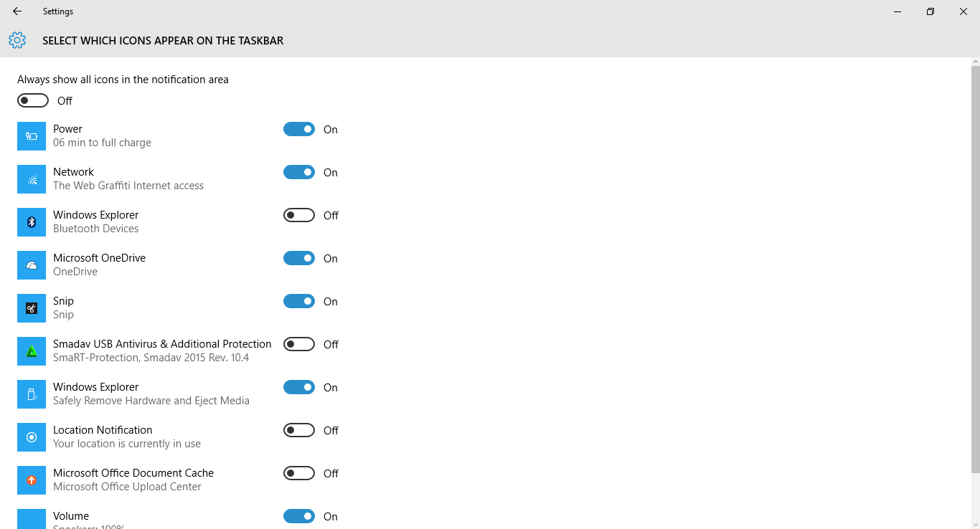Image resolution: width=980 pixels, height=529 pixels.
Task: Switch off Microsoft OneDrive toggle
Action: pyautogui.click(x=299, y=258)
